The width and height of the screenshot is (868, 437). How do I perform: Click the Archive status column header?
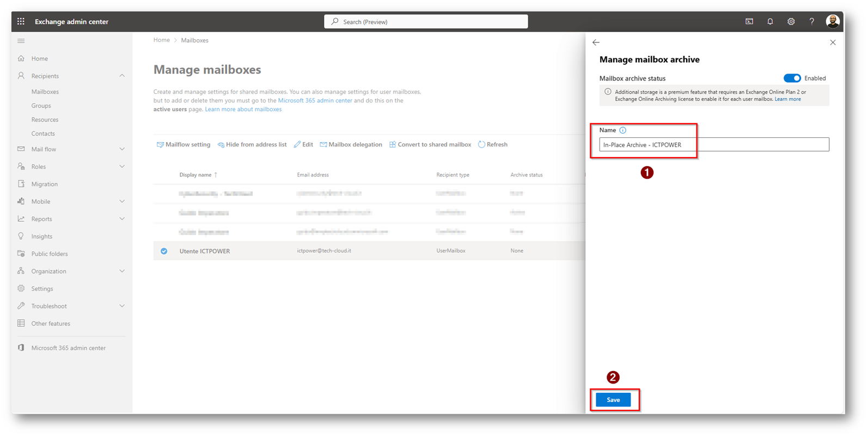point(527,175)
